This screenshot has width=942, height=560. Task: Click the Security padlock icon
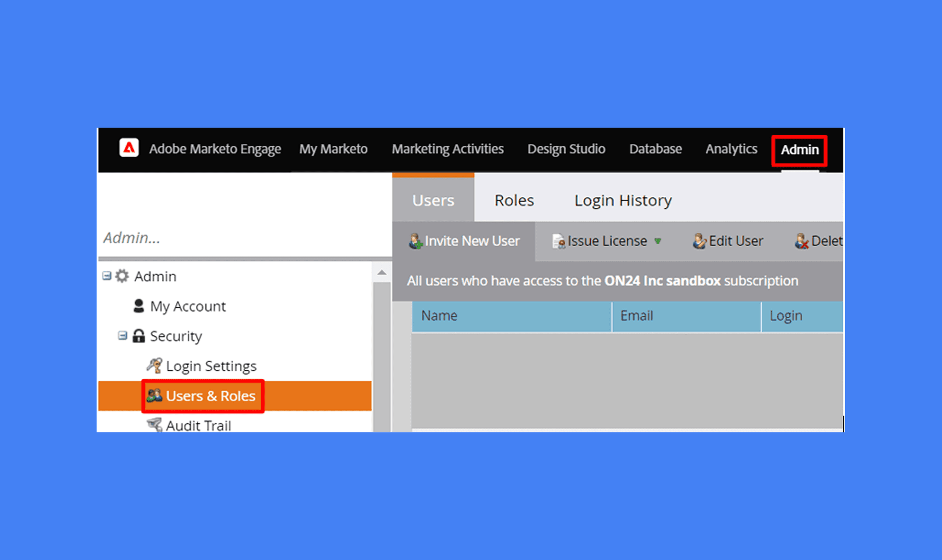coord(138,336)
